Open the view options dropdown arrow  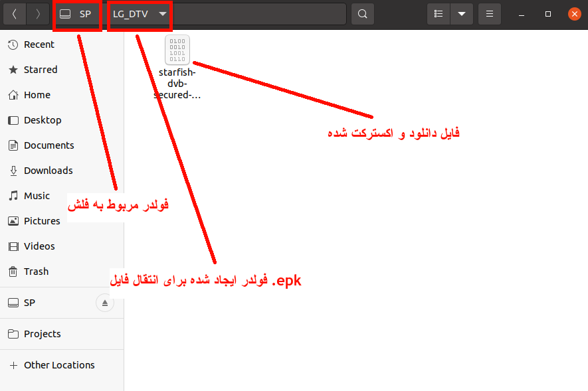tap(462, 14)
